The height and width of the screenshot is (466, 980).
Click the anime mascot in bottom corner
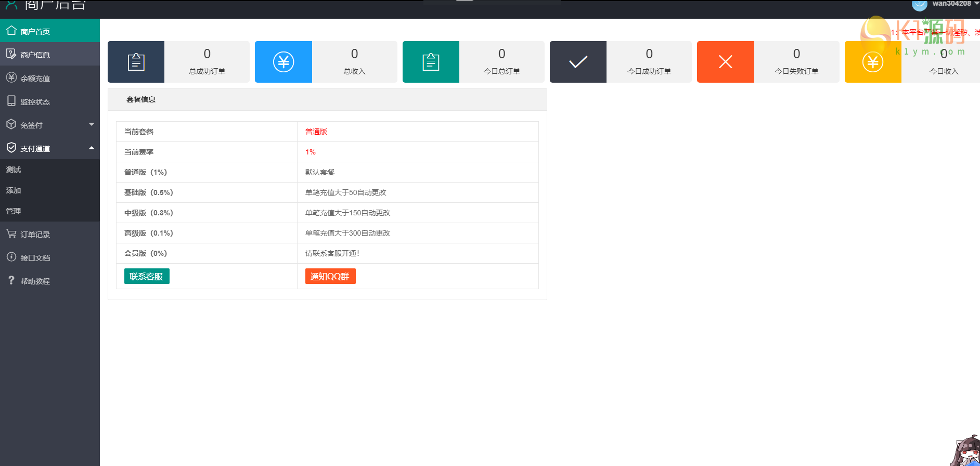coord(966,451)
